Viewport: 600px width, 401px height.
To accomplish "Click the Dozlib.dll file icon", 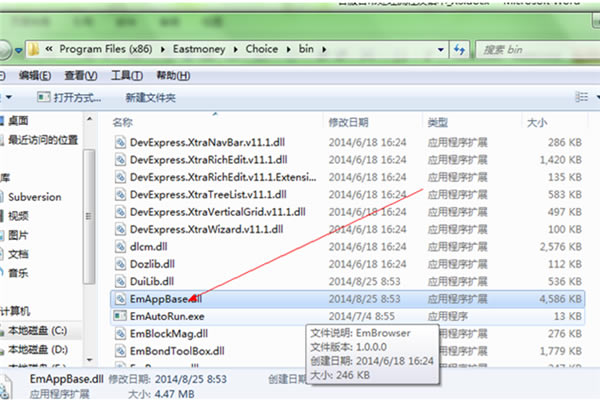I will point(120,264).
